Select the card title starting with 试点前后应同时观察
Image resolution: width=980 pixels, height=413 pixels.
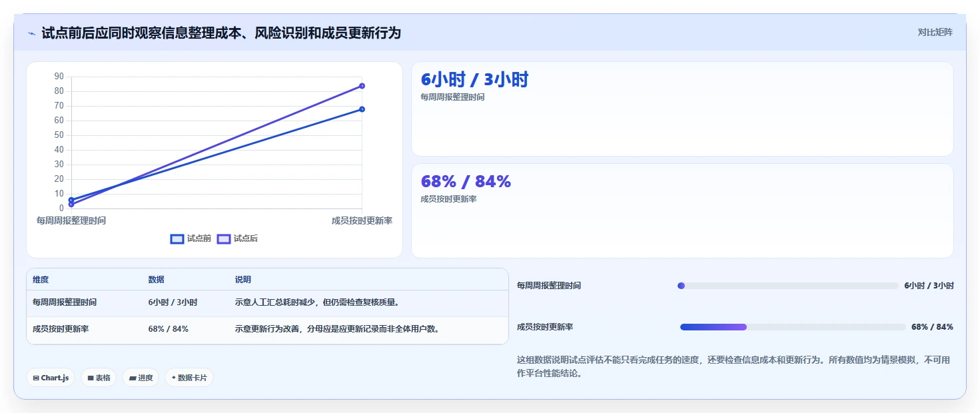click(221, 33)
